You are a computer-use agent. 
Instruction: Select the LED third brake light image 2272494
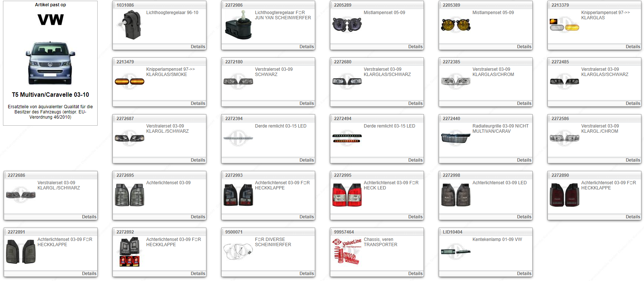click(x=347, y=138)
